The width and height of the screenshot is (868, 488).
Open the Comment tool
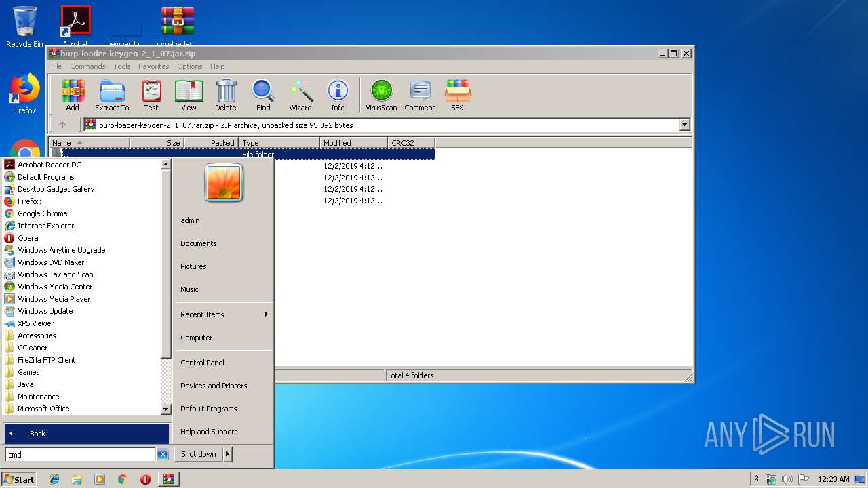pyautogui.click(x=420, y=96)
